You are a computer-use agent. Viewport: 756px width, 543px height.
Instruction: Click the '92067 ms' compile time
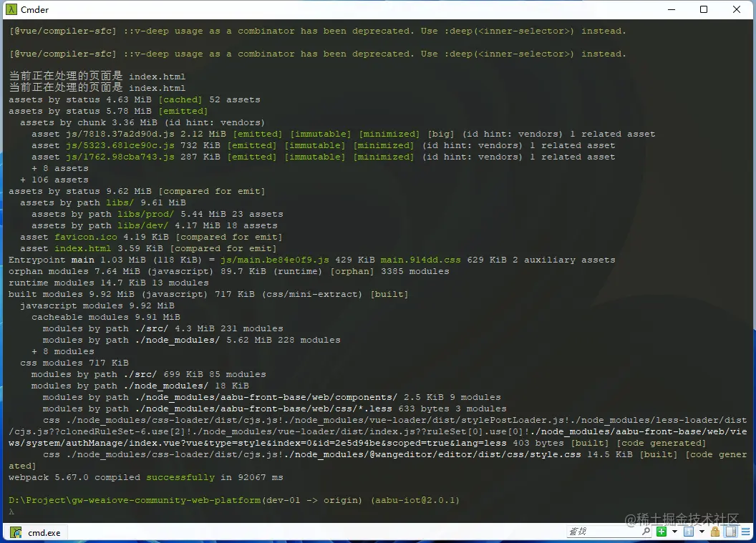pyautogui.click(x=261, y=477)
